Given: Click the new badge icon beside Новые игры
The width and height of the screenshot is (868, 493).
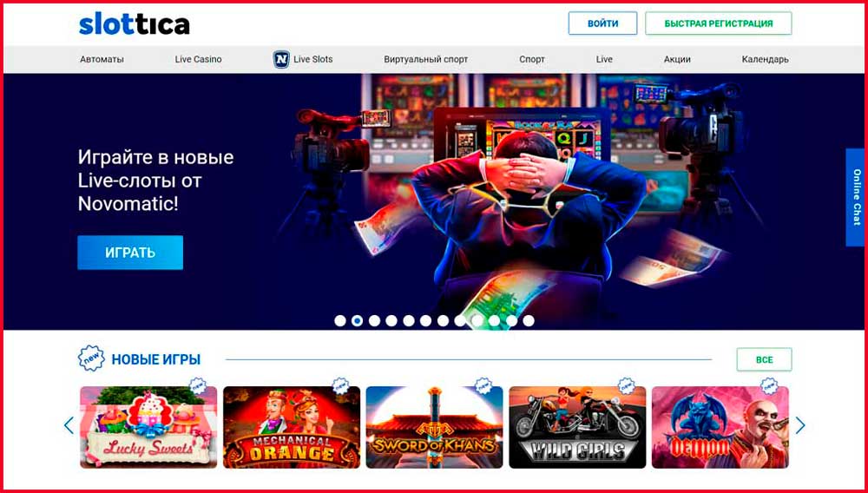Looking at the screenshot, I should coord(91,358).
